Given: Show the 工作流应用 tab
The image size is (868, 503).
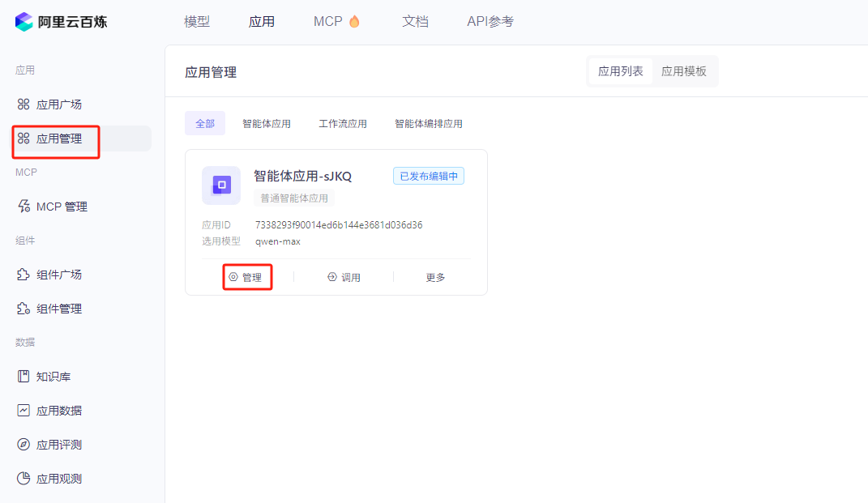Looking at the screenshot, I should 343,124.
